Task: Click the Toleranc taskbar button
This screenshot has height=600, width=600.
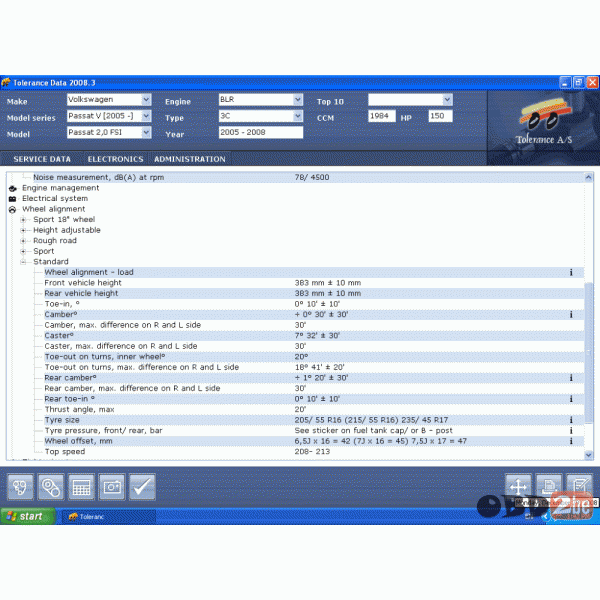Action: 108,517
